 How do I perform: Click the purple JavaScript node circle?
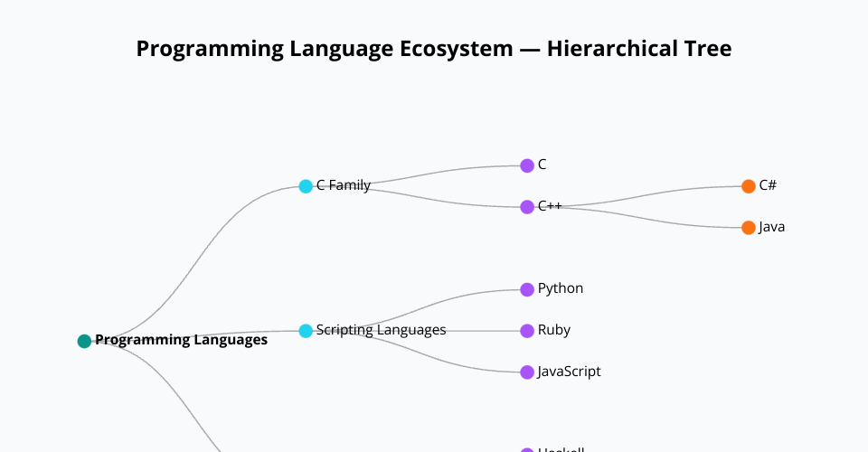pos(527,372)
